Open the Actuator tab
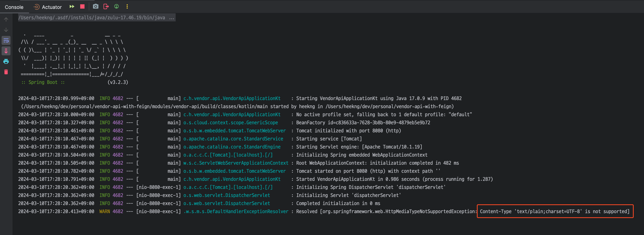 48,7
